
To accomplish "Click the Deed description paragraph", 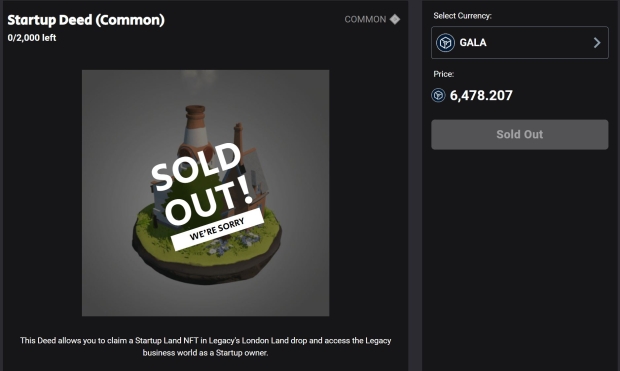I will pyautogui.click(x=206, y=346).
